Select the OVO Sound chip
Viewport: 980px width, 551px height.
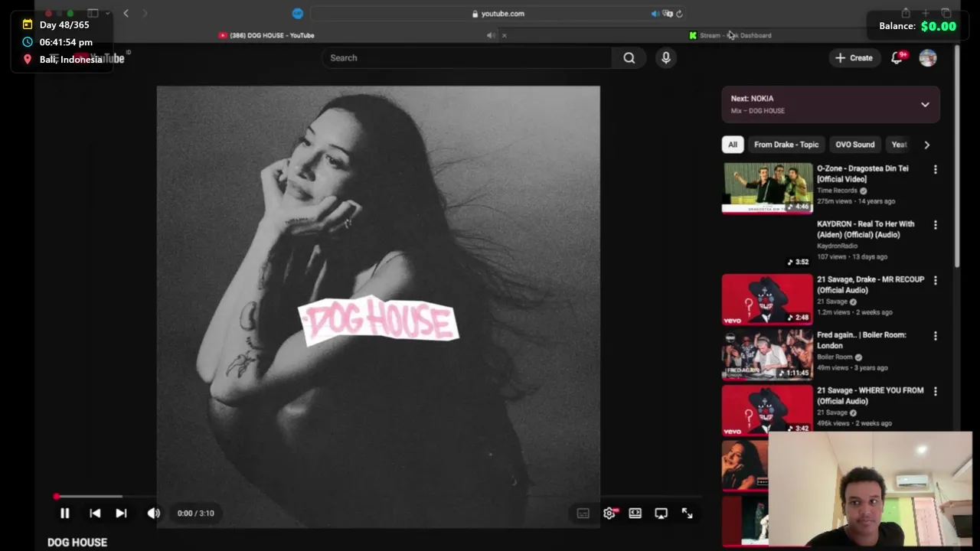click(x=854, y=145)
